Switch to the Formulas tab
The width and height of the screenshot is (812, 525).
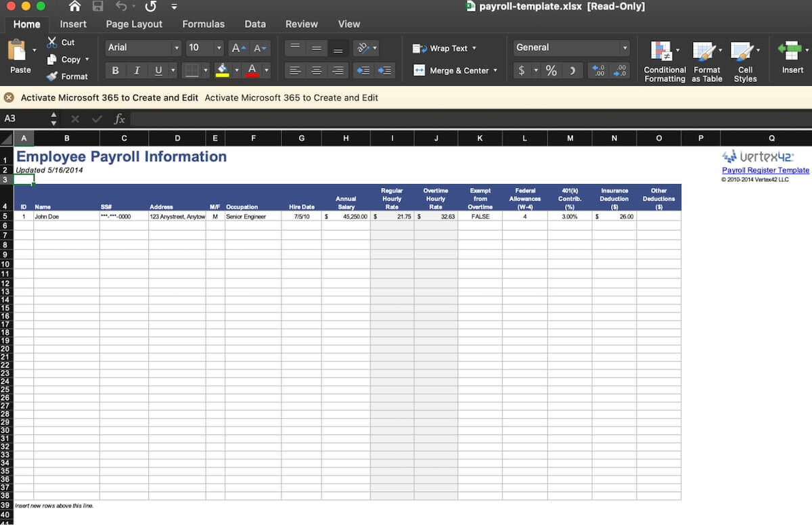tap(203, 24)
